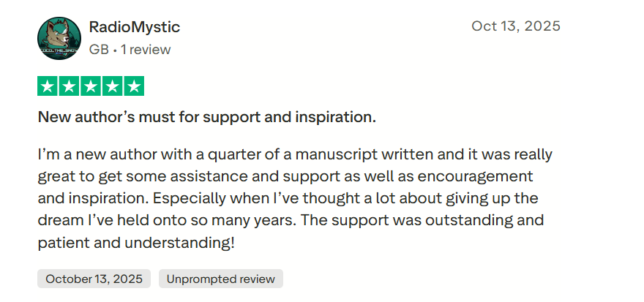Viewport: 644px width, 302px height.
Task: Click the second green rating star
Action: point(69,86)
